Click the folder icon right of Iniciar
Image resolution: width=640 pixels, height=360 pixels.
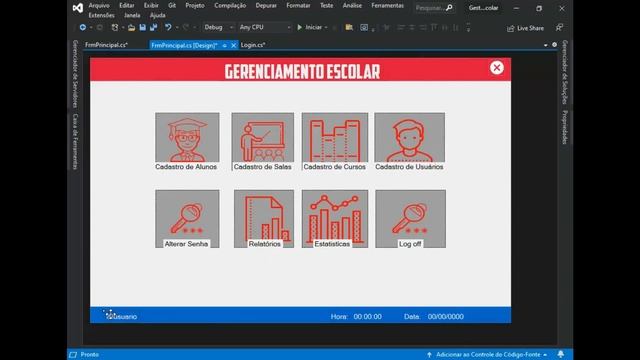click(349, 27)
